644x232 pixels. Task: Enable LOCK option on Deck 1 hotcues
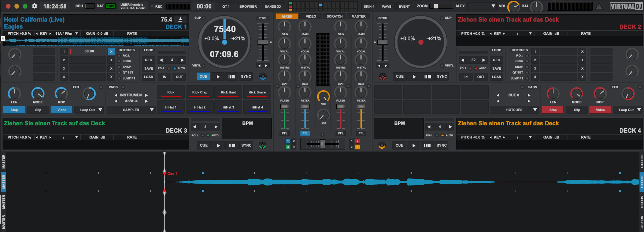119,61
